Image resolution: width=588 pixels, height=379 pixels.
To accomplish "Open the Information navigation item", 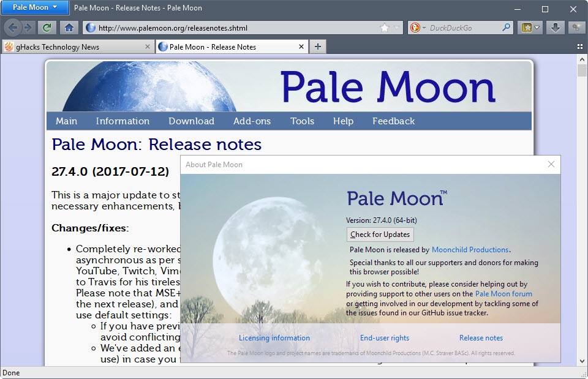I will point(123,121).
